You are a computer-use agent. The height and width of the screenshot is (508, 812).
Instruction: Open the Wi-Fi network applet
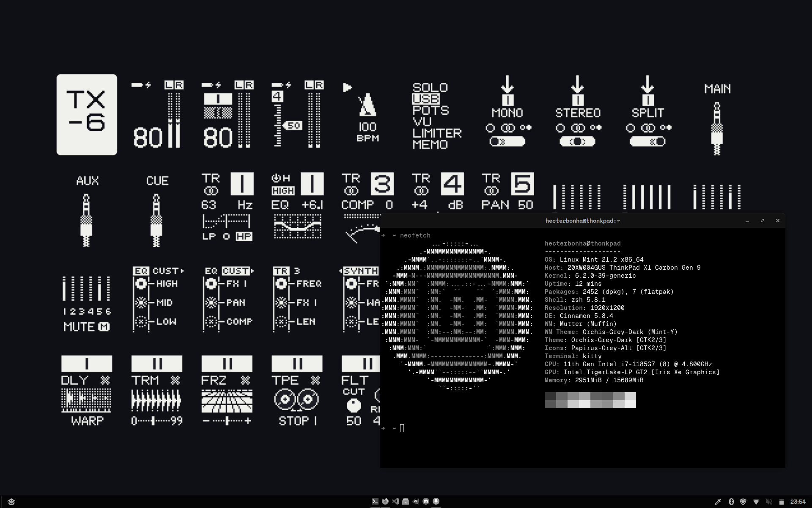(756, 502)
